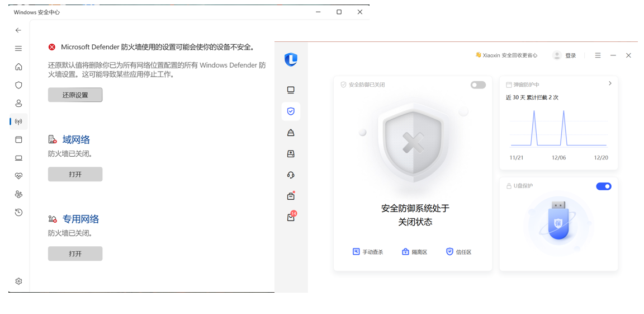Maximize the Windows 安全中心 window

[339, 12]
